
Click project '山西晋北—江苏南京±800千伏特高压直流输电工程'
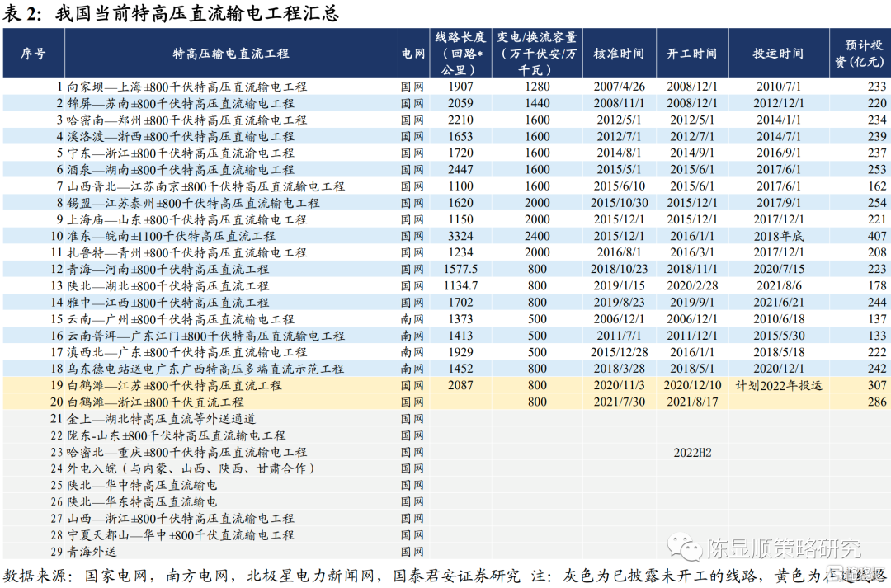pos(205,186)
